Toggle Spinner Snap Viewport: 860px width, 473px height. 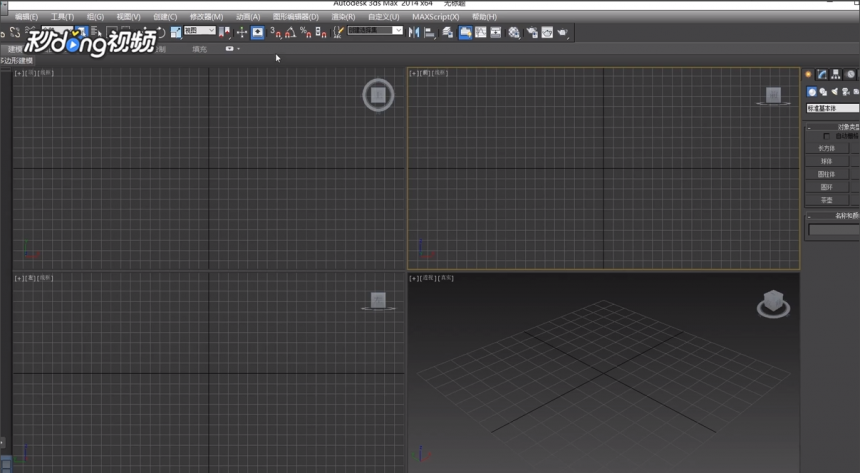point(320,32)
